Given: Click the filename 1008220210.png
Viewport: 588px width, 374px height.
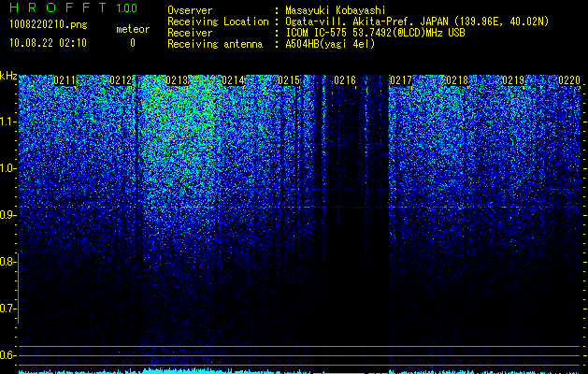Looking at the screenshot, I should click(x=49, y=24).
